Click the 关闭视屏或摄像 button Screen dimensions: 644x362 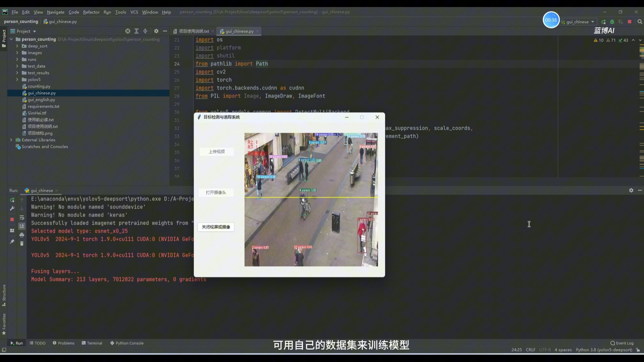tap(216, 227)
